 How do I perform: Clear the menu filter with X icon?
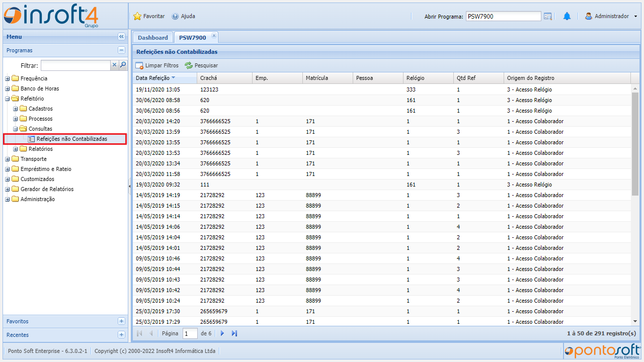click(114, 65)
